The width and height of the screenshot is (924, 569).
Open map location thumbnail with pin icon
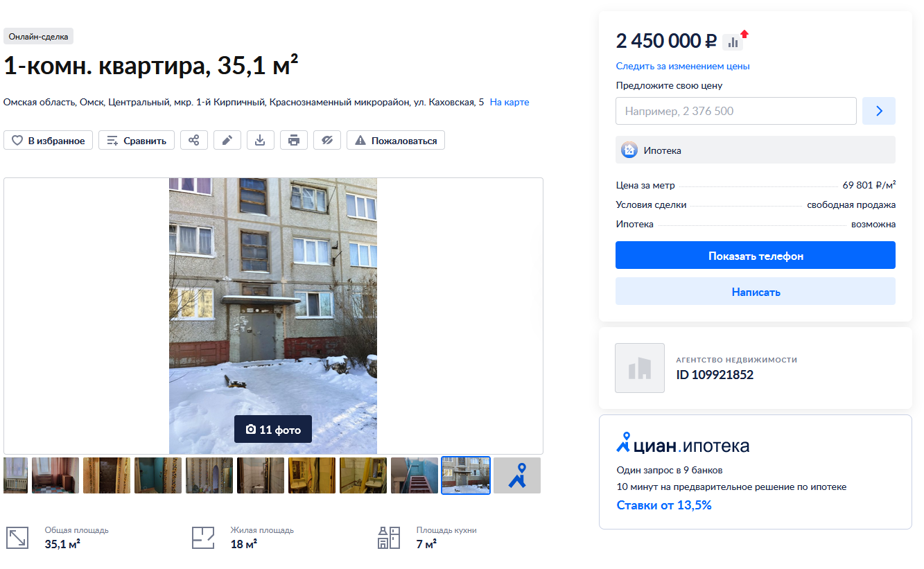tap(517, 475)
